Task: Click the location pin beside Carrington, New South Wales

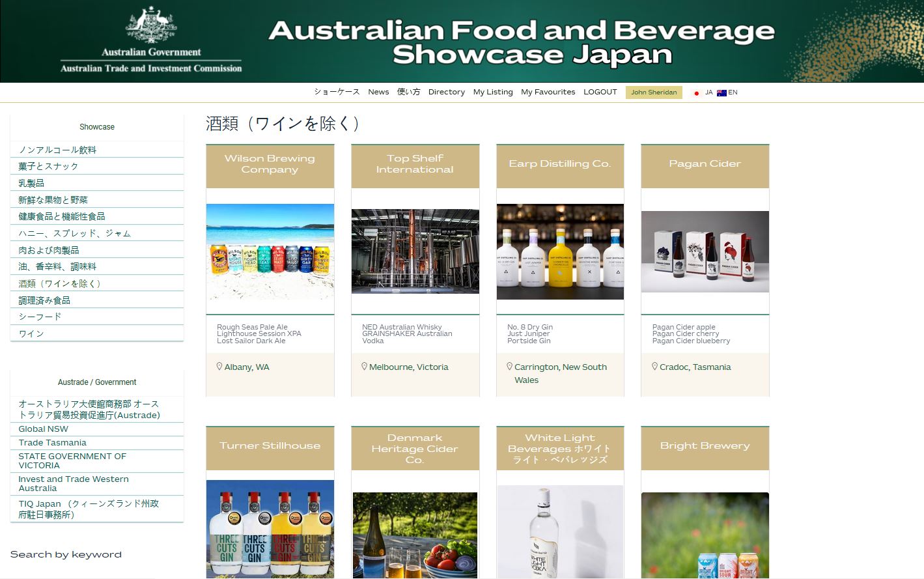Action: click(509, 367)
